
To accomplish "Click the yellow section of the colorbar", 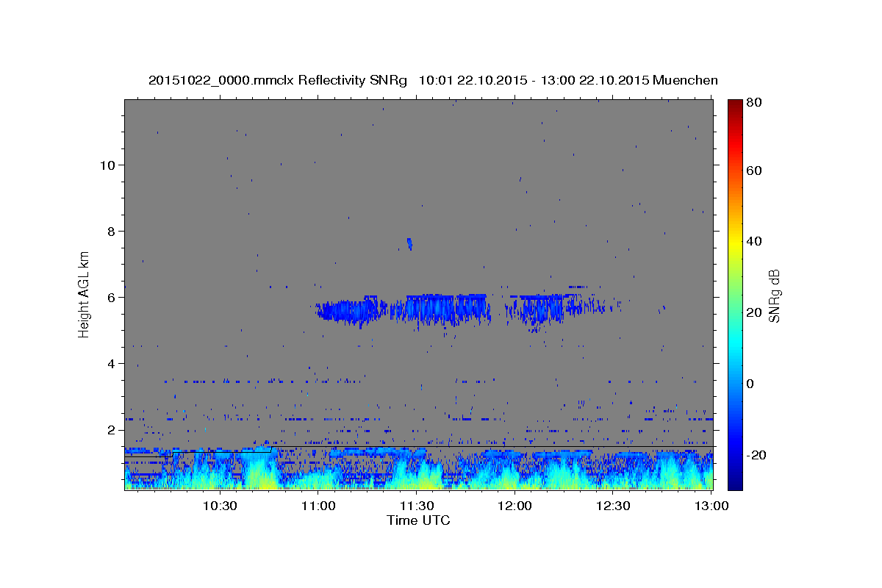I will tap(735, 243).
